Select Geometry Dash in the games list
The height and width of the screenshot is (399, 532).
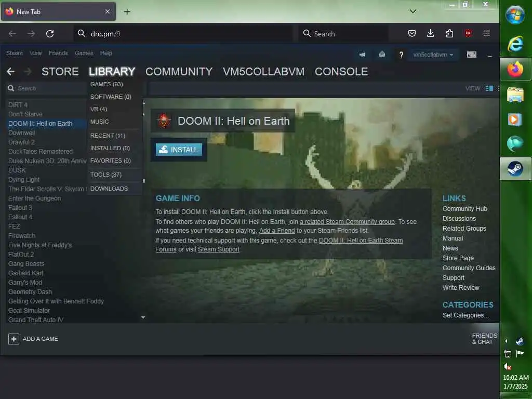click(x=30, y=292)
